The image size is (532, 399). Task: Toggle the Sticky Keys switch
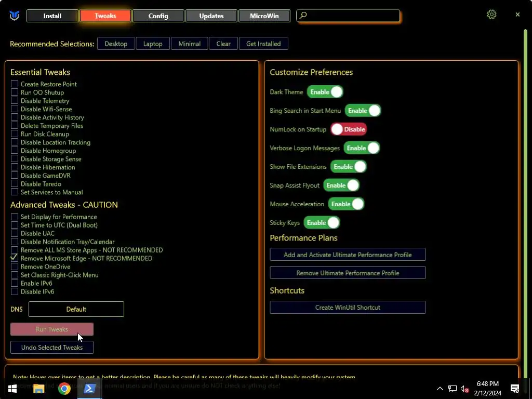[x=322, y=222]
